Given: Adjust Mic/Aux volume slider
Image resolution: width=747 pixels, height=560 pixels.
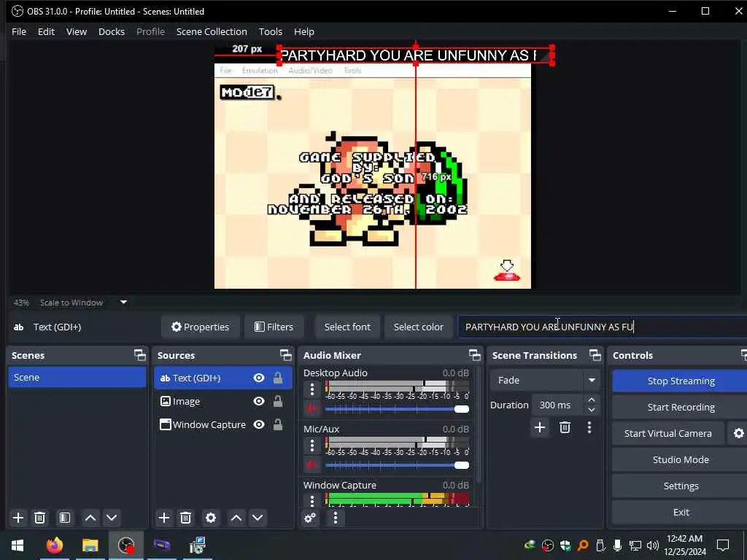Looking at the screenshot, I should point(397,465).
